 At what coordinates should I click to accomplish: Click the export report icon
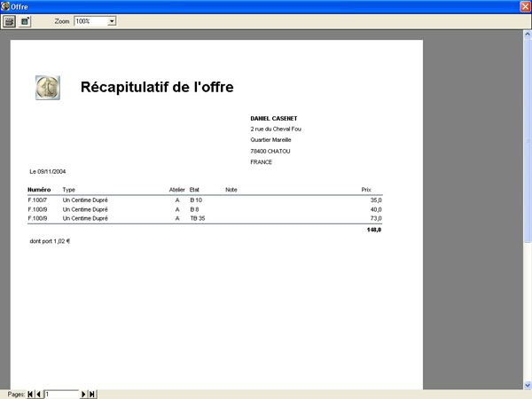point(25,21)
